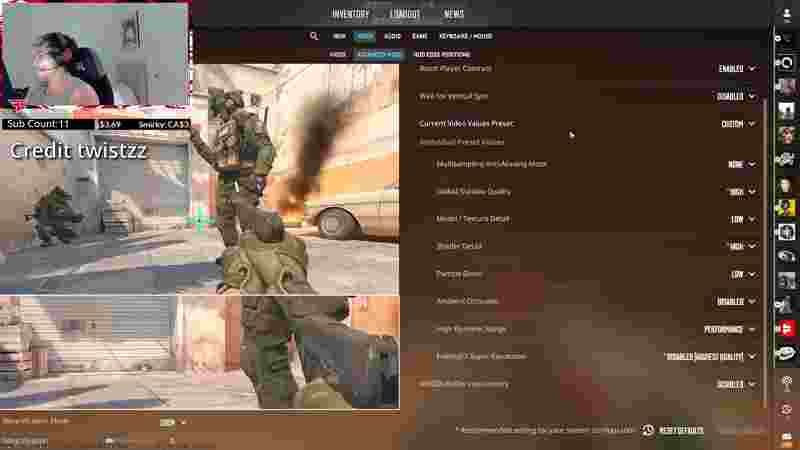Screen dimensions: 800x450
Task: Open Multisampling Anti-Aliasing Mode dropdown
Action: coord(742,164)
